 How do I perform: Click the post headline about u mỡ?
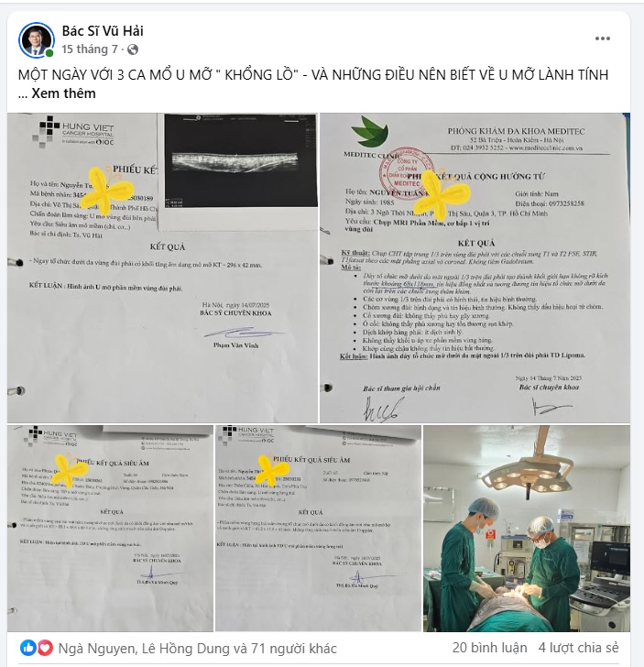coord(313,75)
